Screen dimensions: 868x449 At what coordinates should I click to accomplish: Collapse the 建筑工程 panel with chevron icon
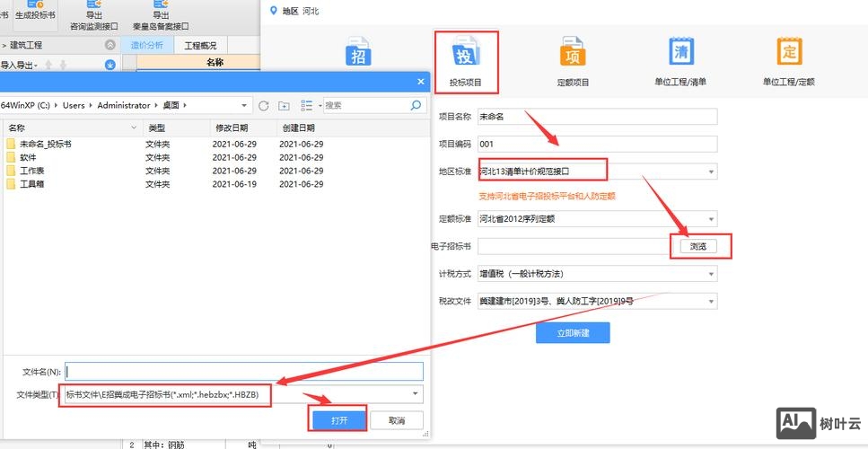pyautogui.click(x=110, y=46)
